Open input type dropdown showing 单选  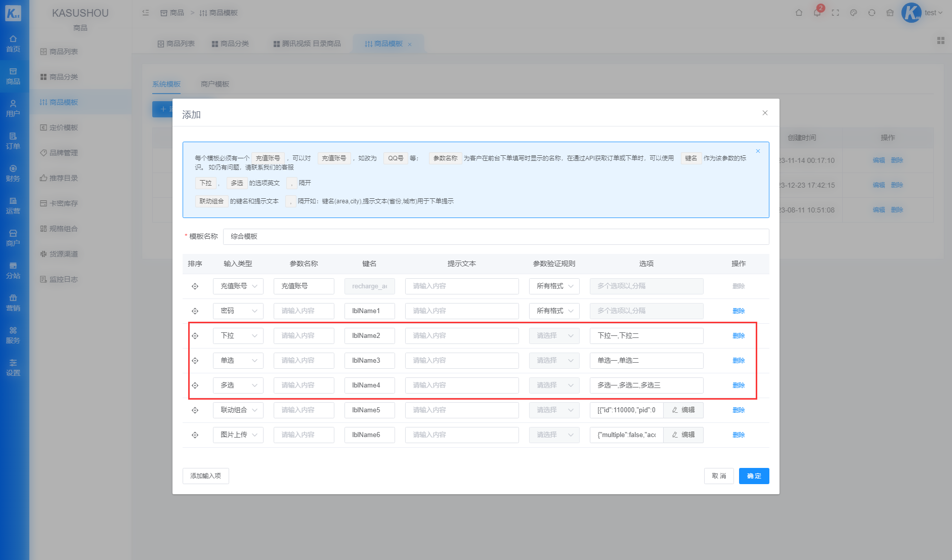238,361
